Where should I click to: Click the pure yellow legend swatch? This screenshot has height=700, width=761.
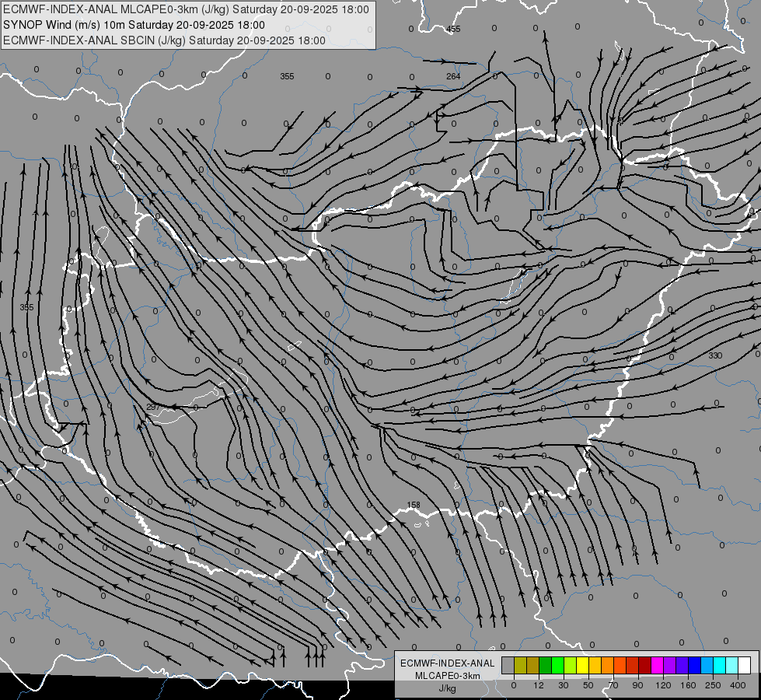(583, 665)
